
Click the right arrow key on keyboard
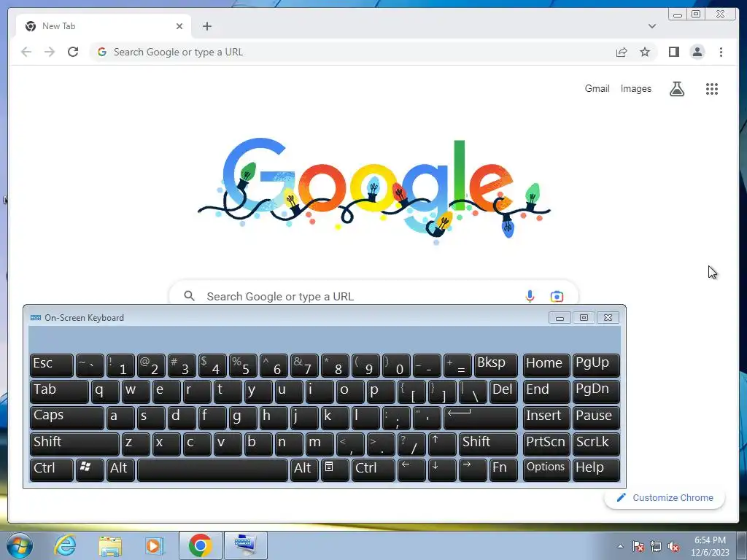click(x=473, y=470)
